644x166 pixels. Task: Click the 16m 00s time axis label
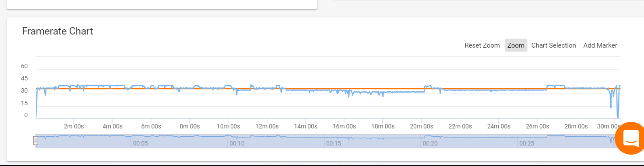pyautogui.click(x=344, y=126)
